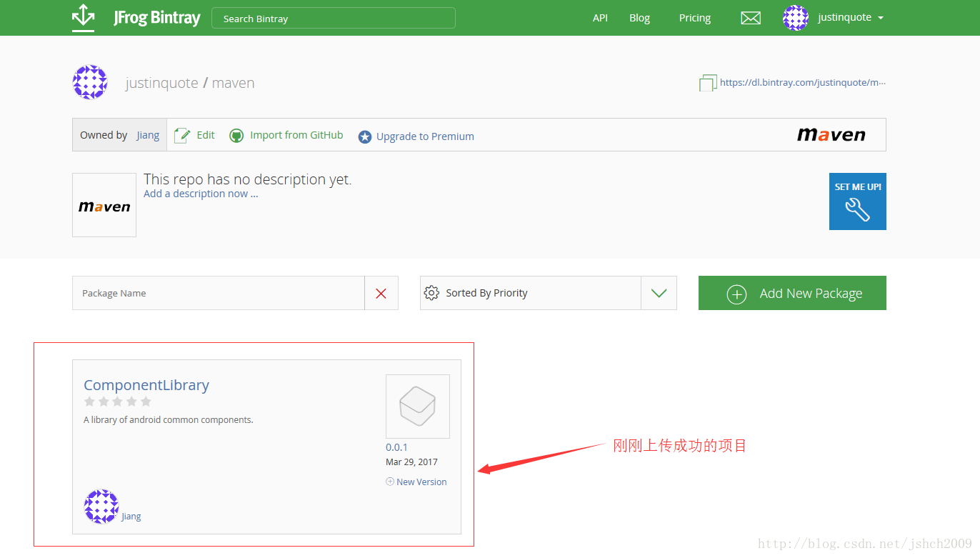The image size is (980, 558).
Task: Focus the Search Bintray field
Action: click(x=334, y=18)
